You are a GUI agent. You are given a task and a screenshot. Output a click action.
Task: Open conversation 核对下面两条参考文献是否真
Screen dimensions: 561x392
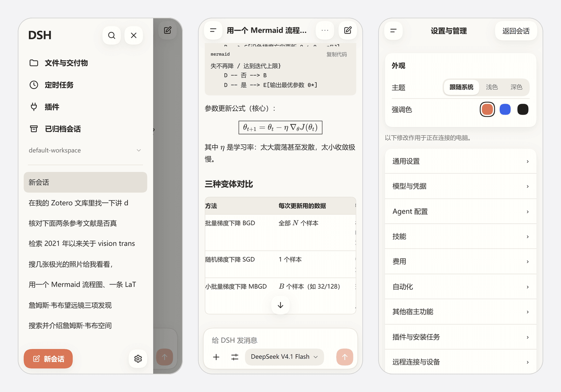[85, 223]
